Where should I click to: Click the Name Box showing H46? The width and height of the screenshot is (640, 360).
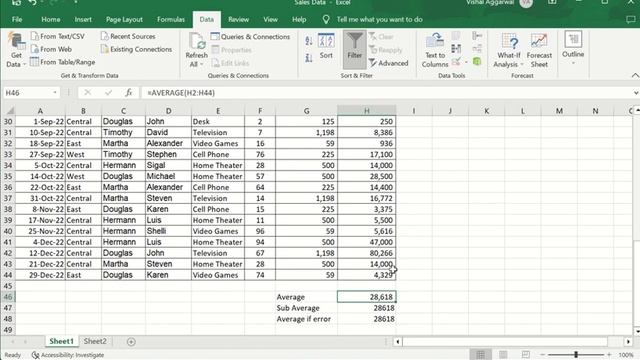pos(27,93)
